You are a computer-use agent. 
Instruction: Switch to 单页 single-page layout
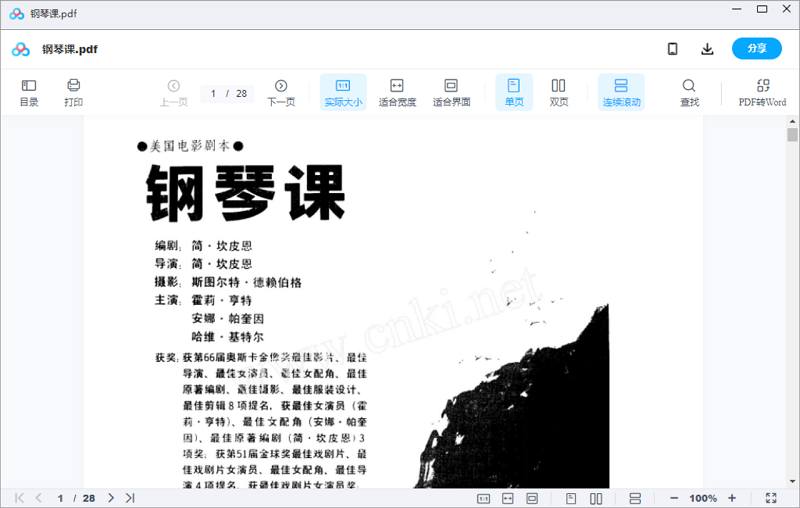coord(514,92)
